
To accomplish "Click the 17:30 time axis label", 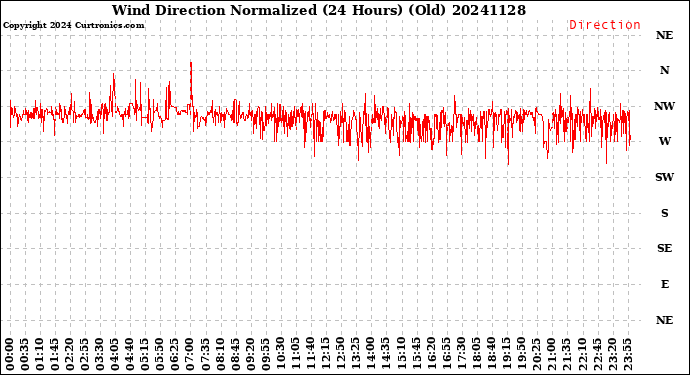I will tap(461, 355).
